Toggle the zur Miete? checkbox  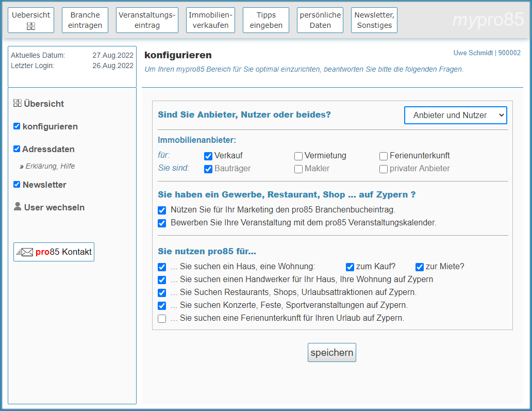pos(420,267)
